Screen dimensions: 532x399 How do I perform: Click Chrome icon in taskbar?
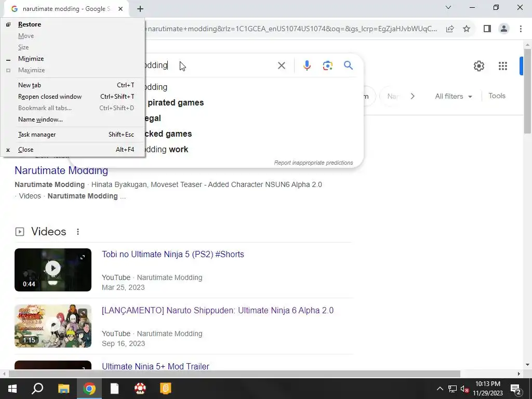(x=89, y=389)
